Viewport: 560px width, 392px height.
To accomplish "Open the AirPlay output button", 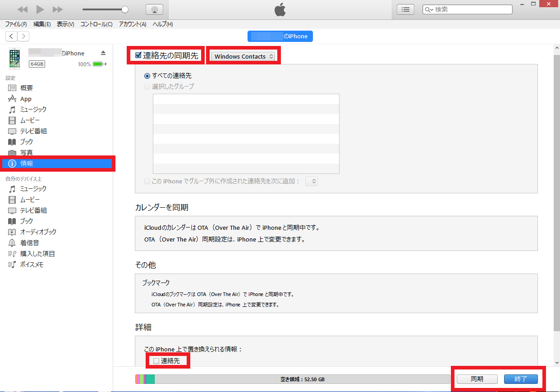I will click(155, 9).
